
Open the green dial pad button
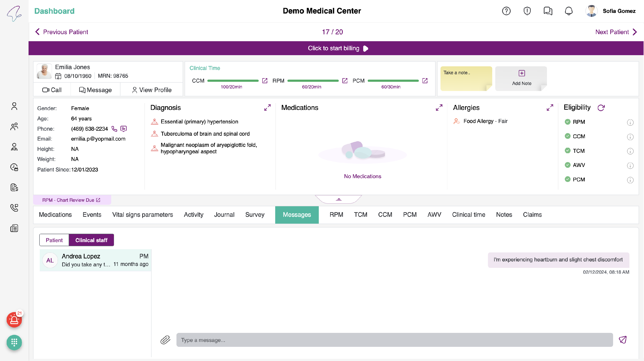pos(14,342)
